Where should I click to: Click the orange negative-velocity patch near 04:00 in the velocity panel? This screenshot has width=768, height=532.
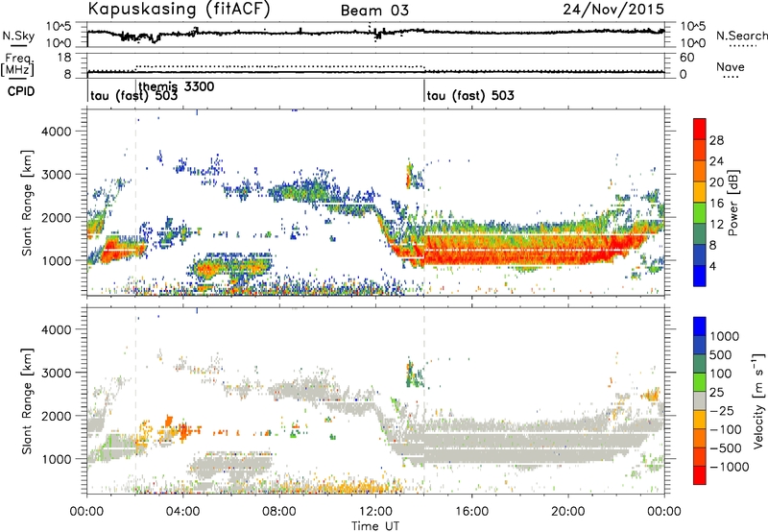tap(183, 431)
